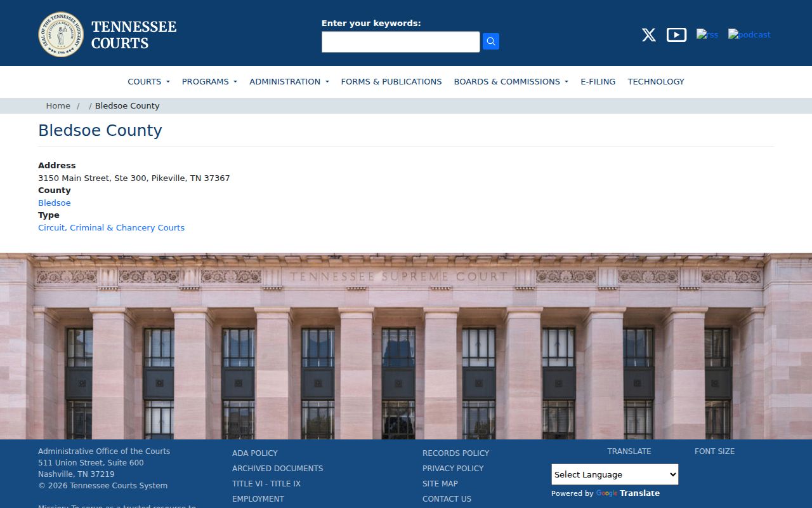Open the Employment footer link
The width and height of the screenshot is (812, 508).
point(258,499)
